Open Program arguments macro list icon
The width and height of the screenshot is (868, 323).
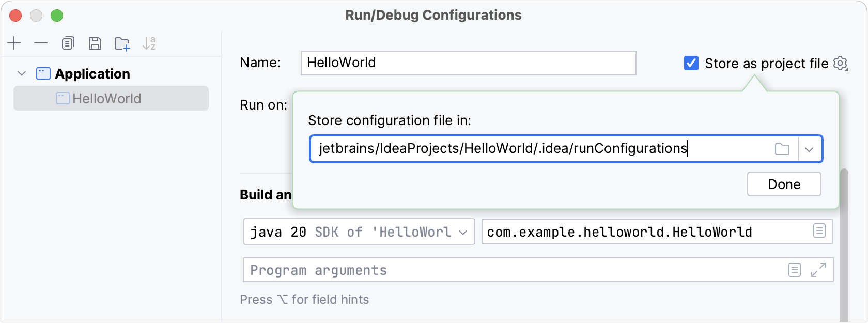pos(795,270)
